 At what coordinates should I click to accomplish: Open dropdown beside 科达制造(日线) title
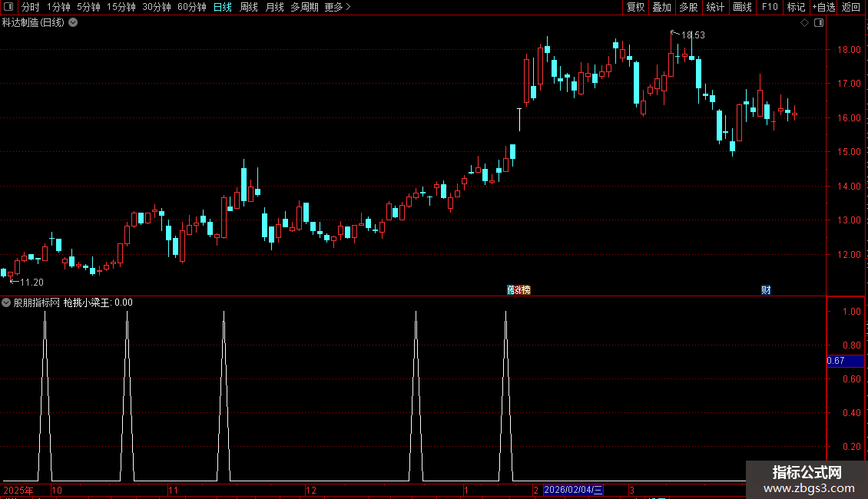pos(73,23)
